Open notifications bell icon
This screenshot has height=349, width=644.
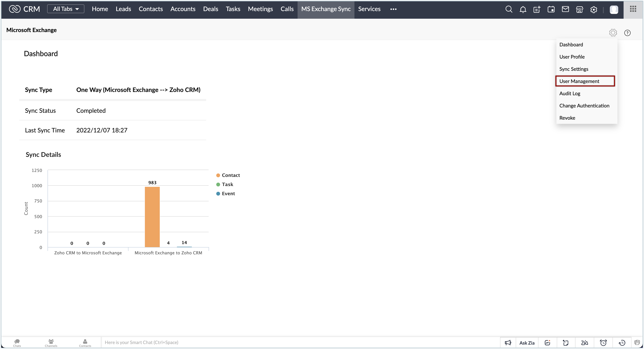[523, 9]
